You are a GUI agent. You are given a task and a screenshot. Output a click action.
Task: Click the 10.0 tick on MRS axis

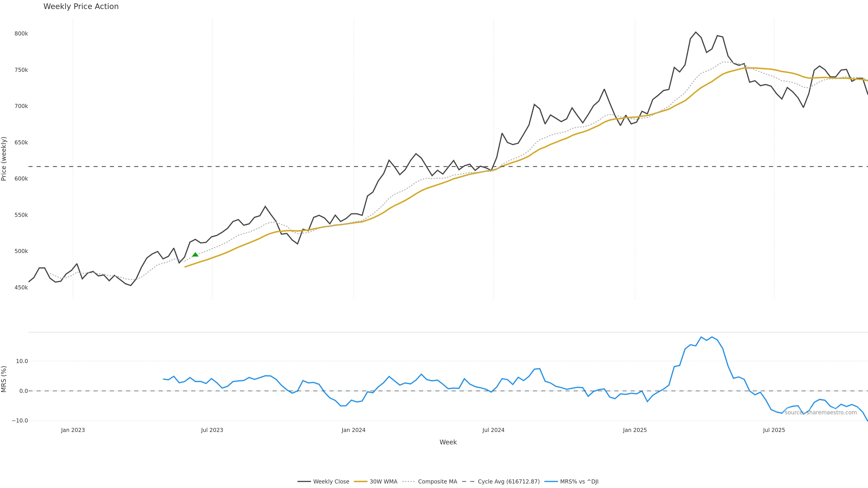click(22, 361)
